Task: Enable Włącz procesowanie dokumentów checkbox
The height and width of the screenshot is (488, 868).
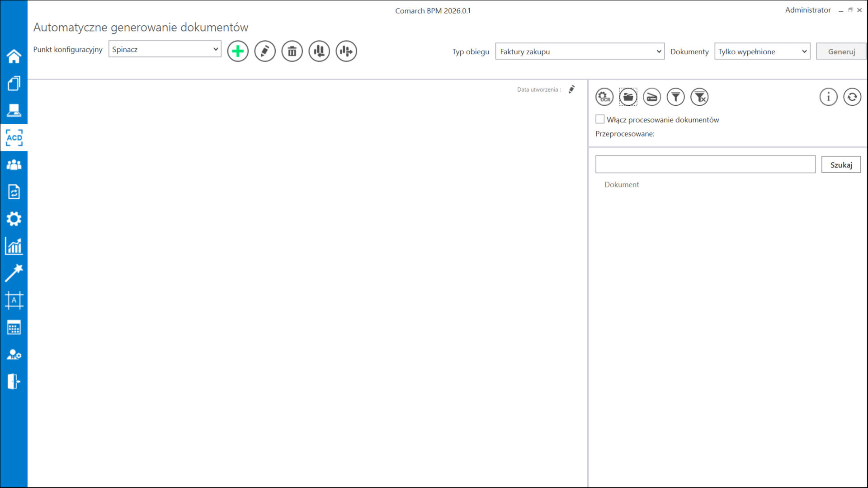Action: [x=600, y=119]
